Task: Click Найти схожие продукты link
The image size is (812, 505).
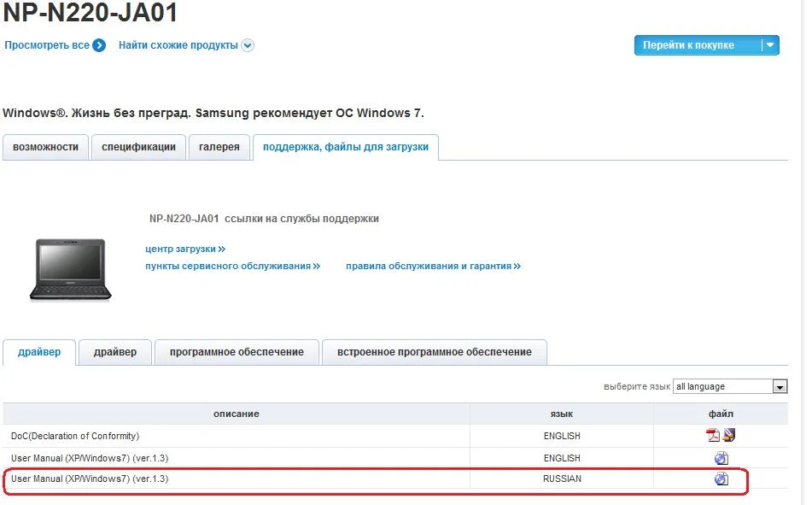Action: point(178,45)
